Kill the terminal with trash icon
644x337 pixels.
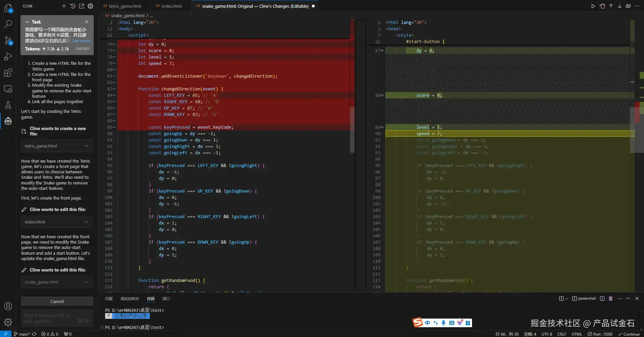tap(611, 299)
